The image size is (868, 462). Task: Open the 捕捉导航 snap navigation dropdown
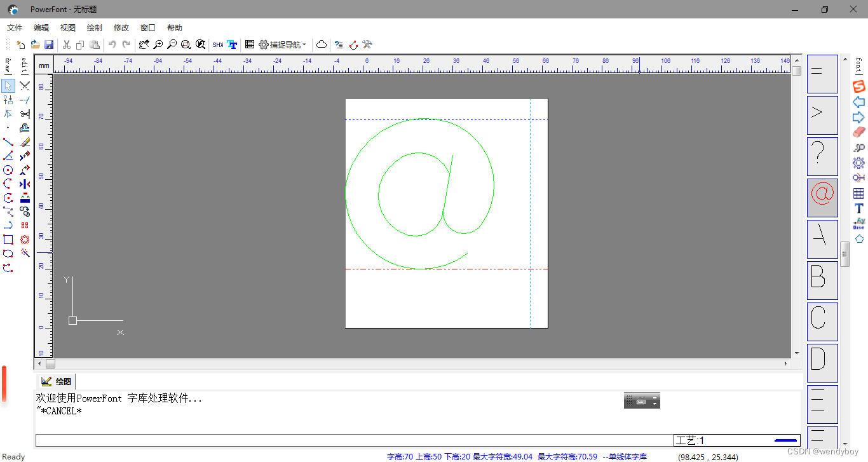(283, 44)
